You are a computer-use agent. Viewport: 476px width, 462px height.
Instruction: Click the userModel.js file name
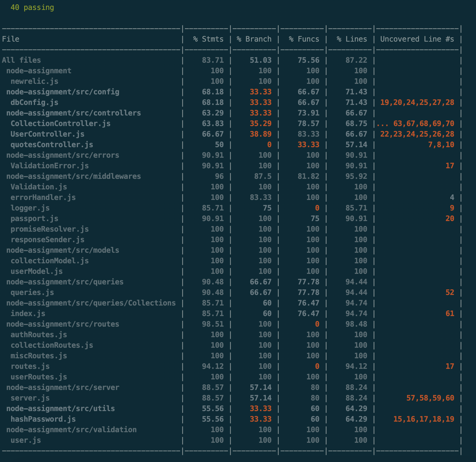pyautogui.click(x=37, y=271)
